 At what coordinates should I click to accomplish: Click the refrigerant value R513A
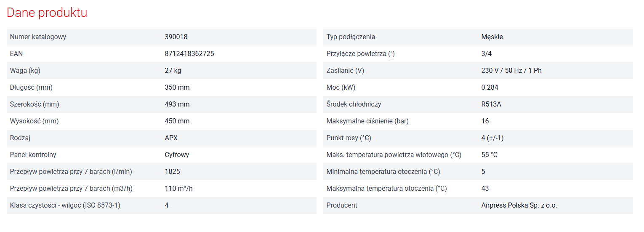click(x=491, y=104)
